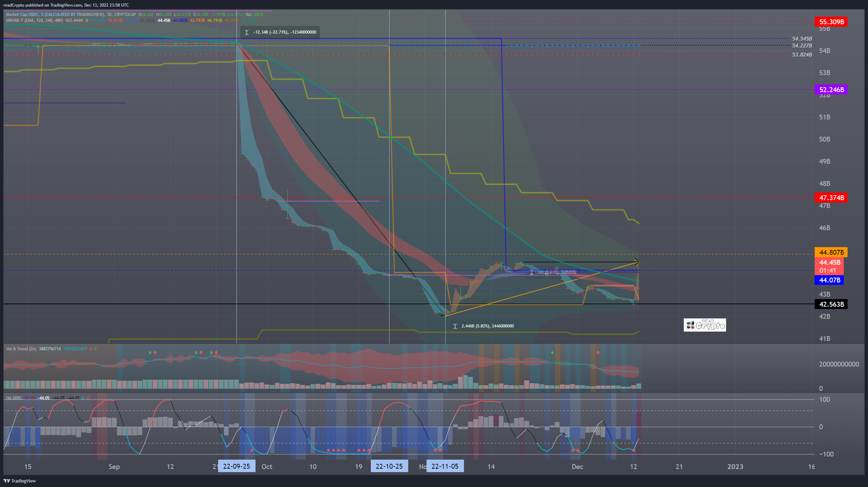Viewport: 868px width, 487px height.
Task: Click the 3882756714 value in Vol & Trend
Action: pos(50,349)
